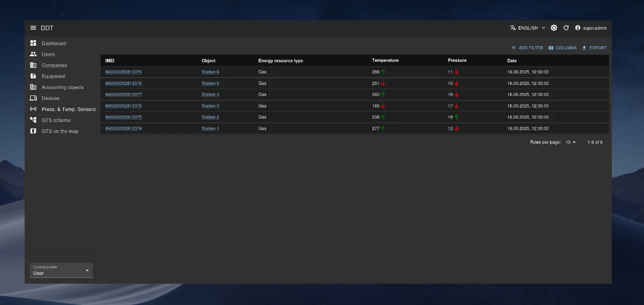Image resolution: width=644 pixels, height=305 pixels.
Task: Click the COLUMNS button
Action: (x=562, y=48)
